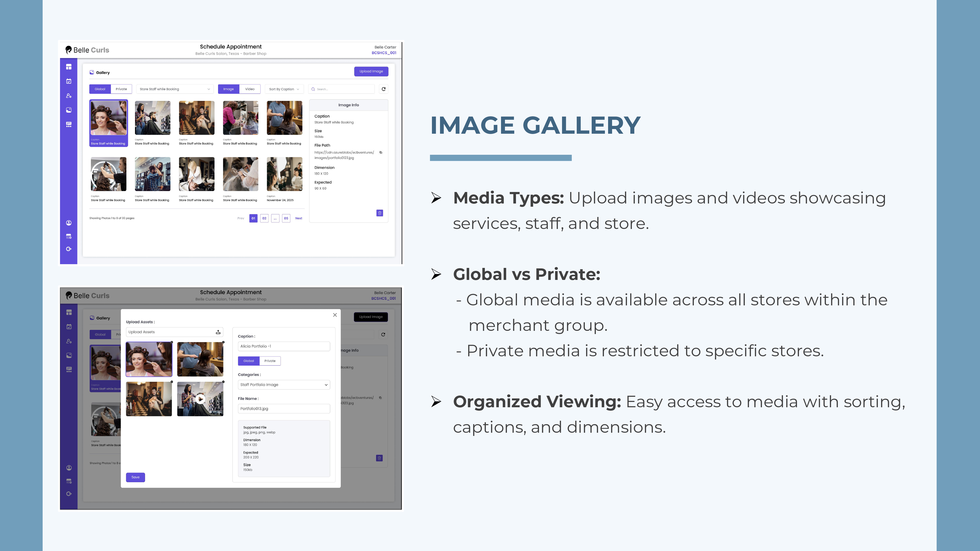Toggle Private in the top gallery filter
The width and height of the screenshot is (980, 551).
click(121, 89)
